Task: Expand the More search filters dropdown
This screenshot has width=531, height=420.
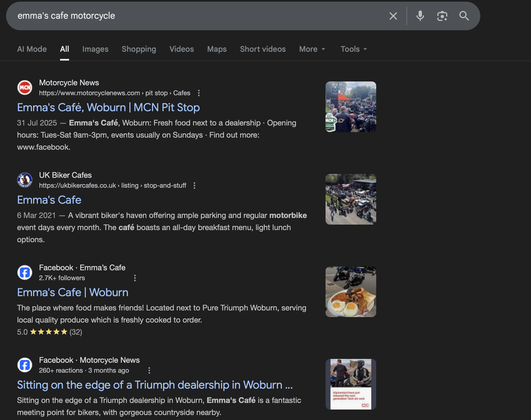Action: pyautogui.click(x=312, y=49)
